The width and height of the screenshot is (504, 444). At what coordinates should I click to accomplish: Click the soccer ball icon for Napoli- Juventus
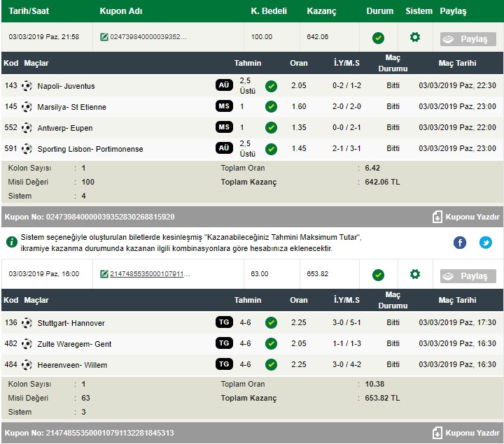click(27, 86)
